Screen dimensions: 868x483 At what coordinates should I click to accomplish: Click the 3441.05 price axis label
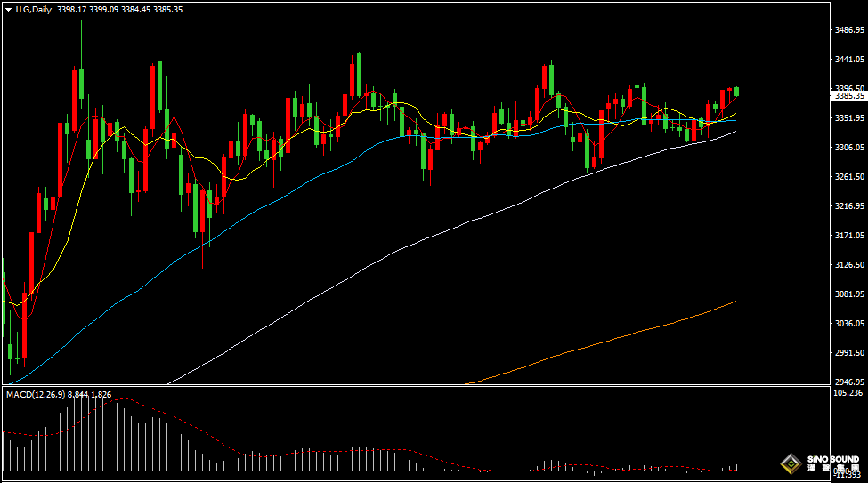coord(849,60)
